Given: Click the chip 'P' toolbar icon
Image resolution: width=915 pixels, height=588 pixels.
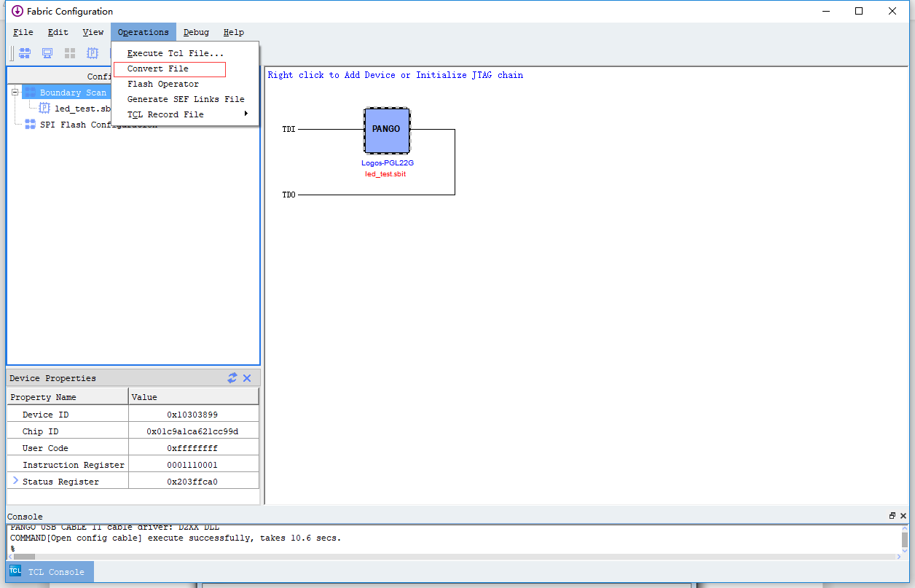Looking at the screenshot, I should pyautogui.click(x=93, y=53).
